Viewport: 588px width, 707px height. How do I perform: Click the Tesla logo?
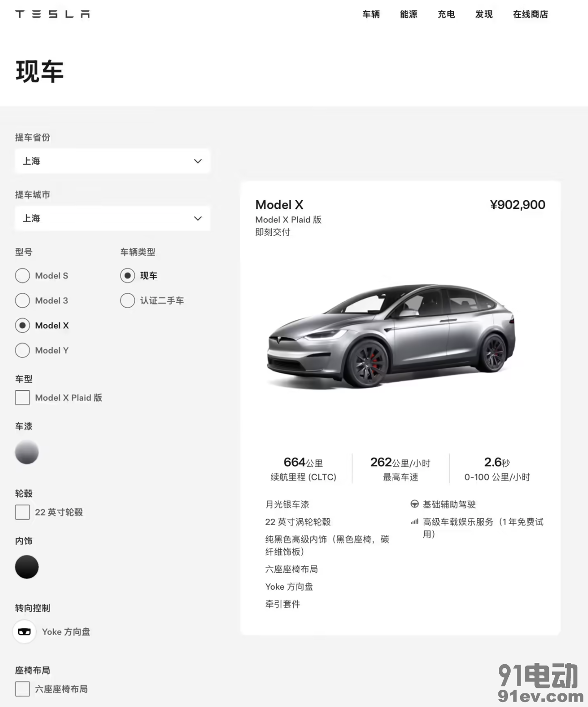52,14
